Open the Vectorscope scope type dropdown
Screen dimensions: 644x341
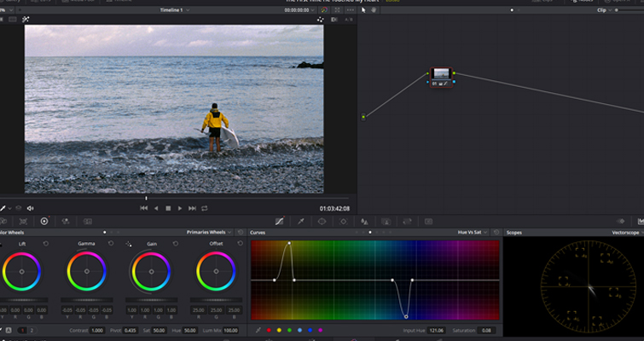pos(628,233)
